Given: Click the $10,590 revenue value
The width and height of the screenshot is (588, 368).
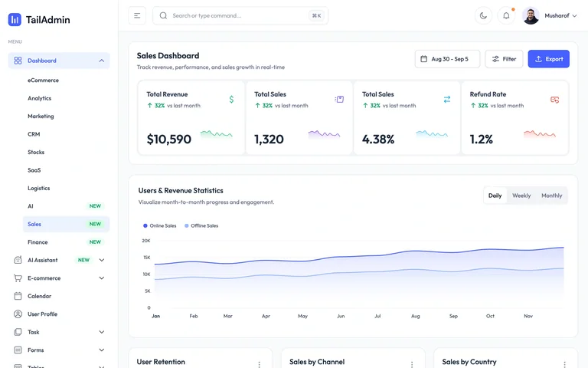Looking at the screenshot, I should (168, 140).
